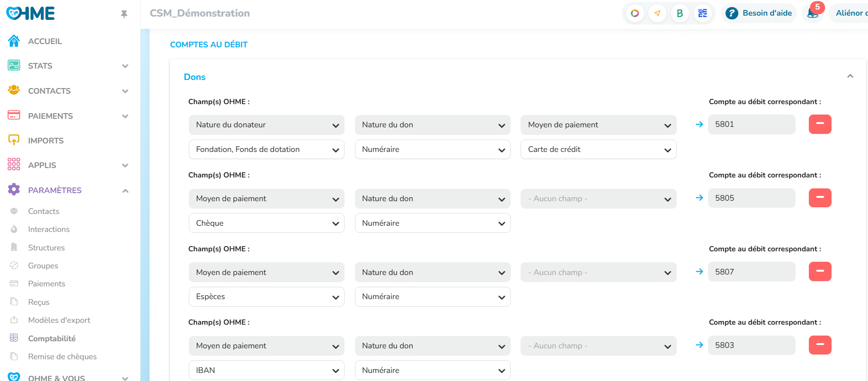This screenshot has width=868, height=381.
Task: Open Modèles d'export settings item
Action: (59, 320)
